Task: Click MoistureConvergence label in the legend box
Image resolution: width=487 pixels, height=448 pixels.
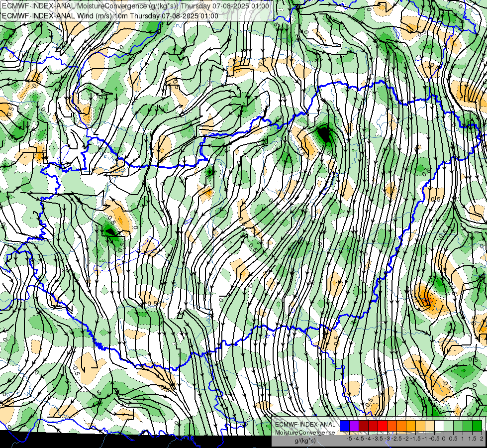Action: click(305, 433)
